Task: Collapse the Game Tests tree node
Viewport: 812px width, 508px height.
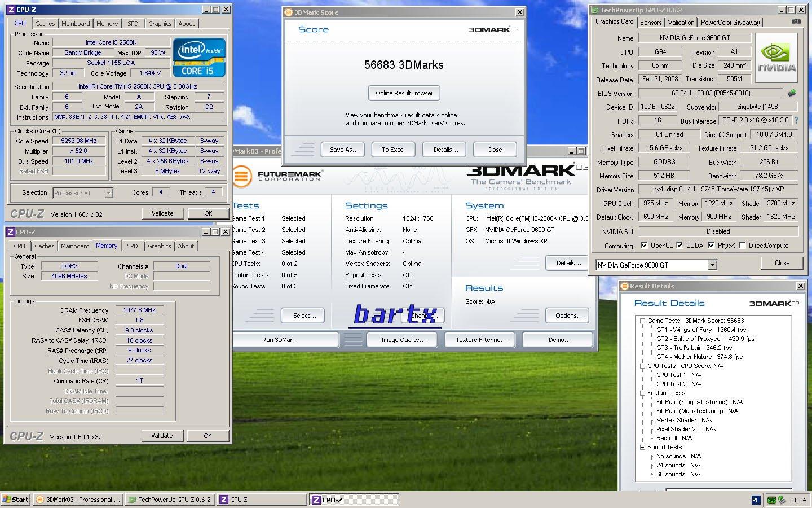Action: (642, 321)
